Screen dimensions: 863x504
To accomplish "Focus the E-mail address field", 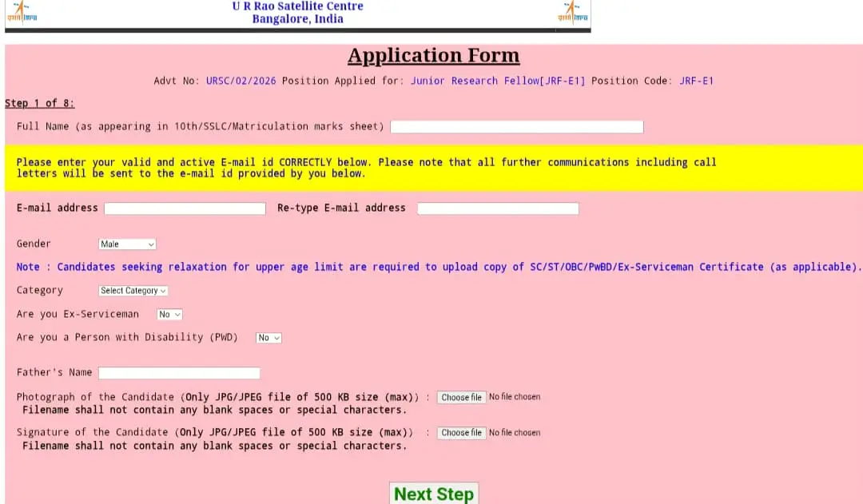I will pyautogui.click(x=185, y=208).
